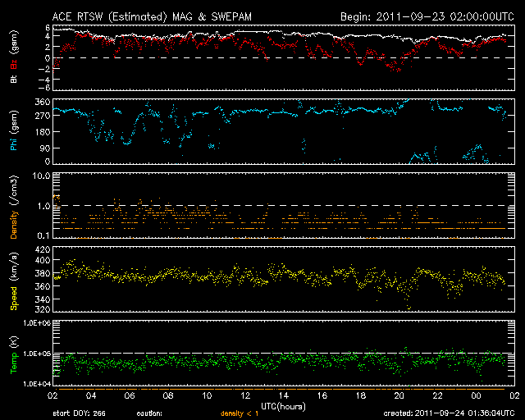
Task: Click the '20' hour tick label
Action: (399, 396)
